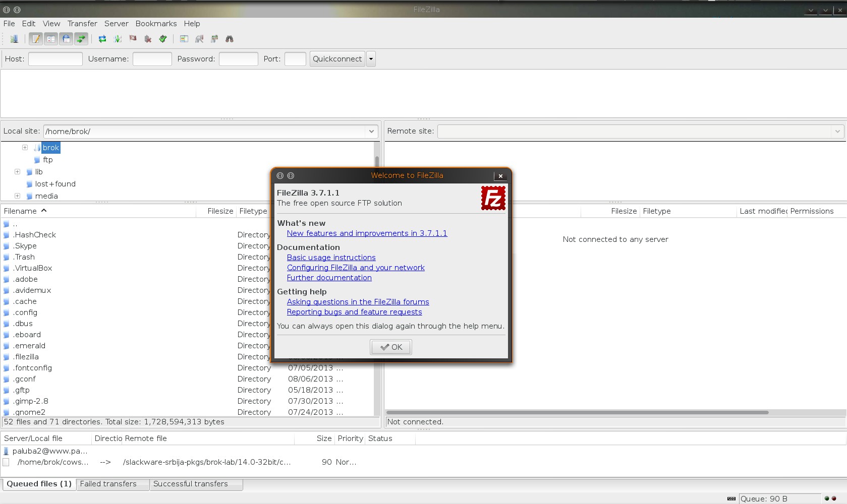Viewport: 847px width, 504px height.
Task: Open the Quickconnect history dropdown arrow
Action: [x=371, y=59]
